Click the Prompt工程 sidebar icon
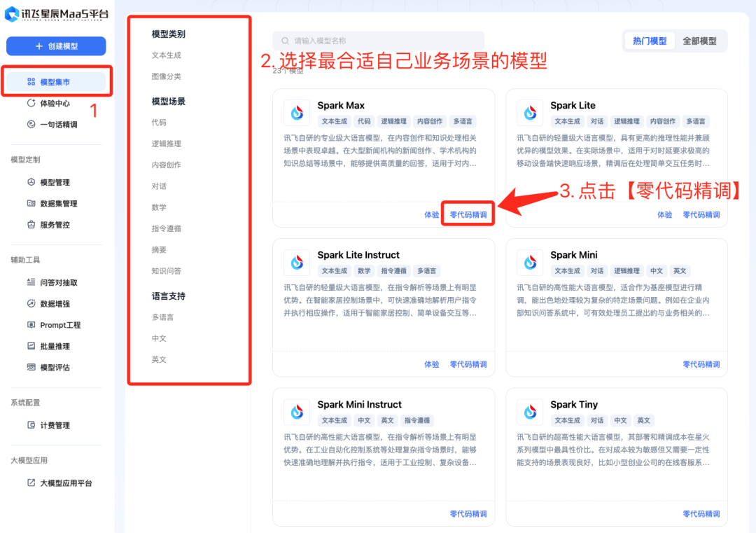 [31, 324]
